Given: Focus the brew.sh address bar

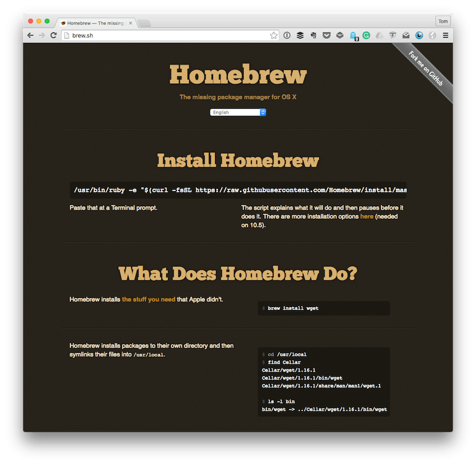Looking at the screenshot, I should tap(170, 35).
